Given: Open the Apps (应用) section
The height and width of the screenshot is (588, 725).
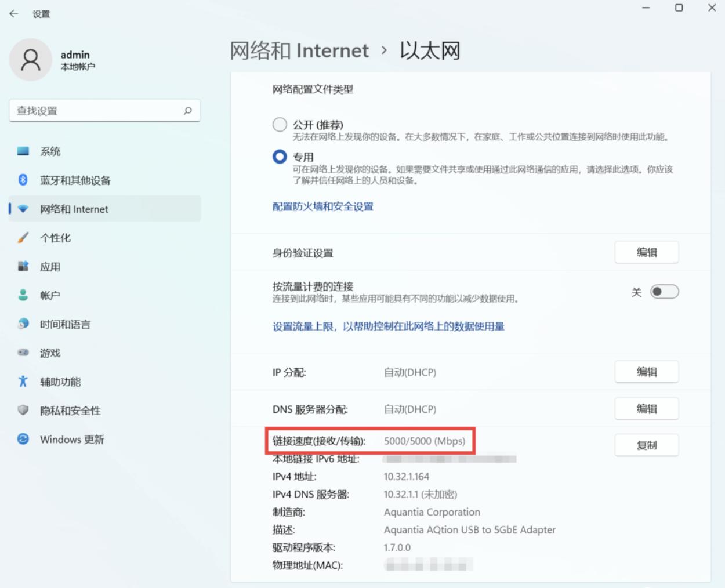Looking at the screenshot, I should coord(23,267).
